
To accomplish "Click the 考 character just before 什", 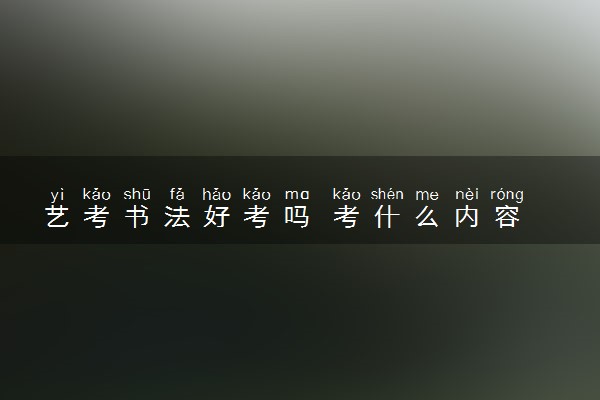I will [346, 217].
